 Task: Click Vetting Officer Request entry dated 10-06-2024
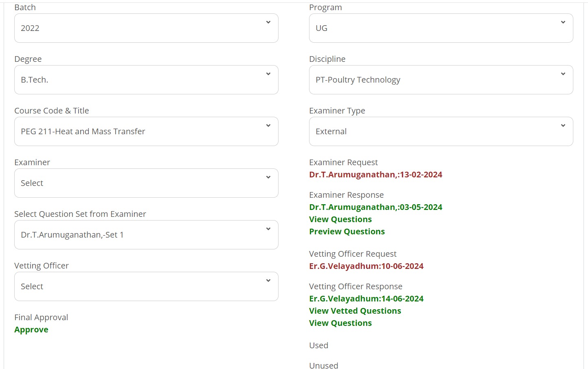366,266
